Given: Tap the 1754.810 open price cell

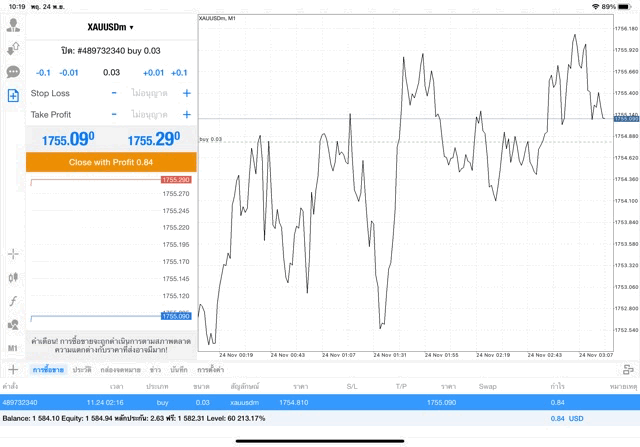Looking at the screenshot, I should 293,403.
